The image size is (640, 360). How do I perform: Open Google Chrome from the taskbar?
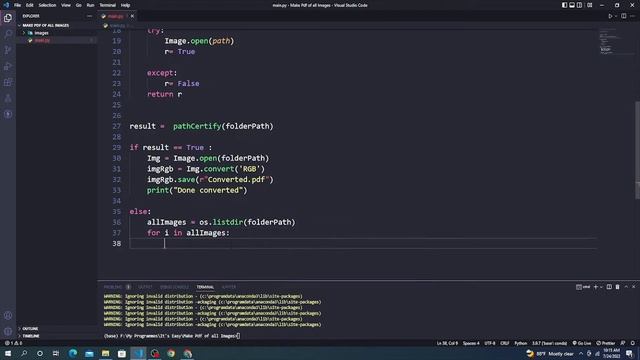click(171, 353)
